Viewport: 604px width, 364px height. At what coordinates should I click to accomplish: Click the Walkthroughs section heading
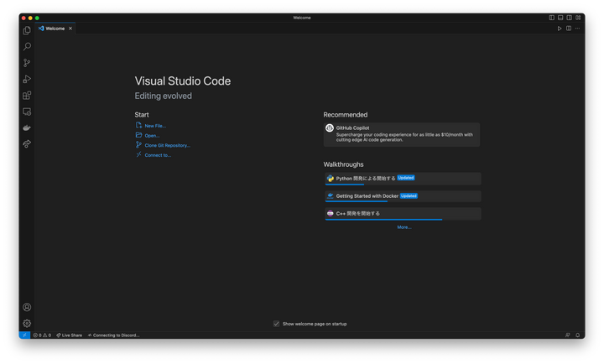point(343,164)
